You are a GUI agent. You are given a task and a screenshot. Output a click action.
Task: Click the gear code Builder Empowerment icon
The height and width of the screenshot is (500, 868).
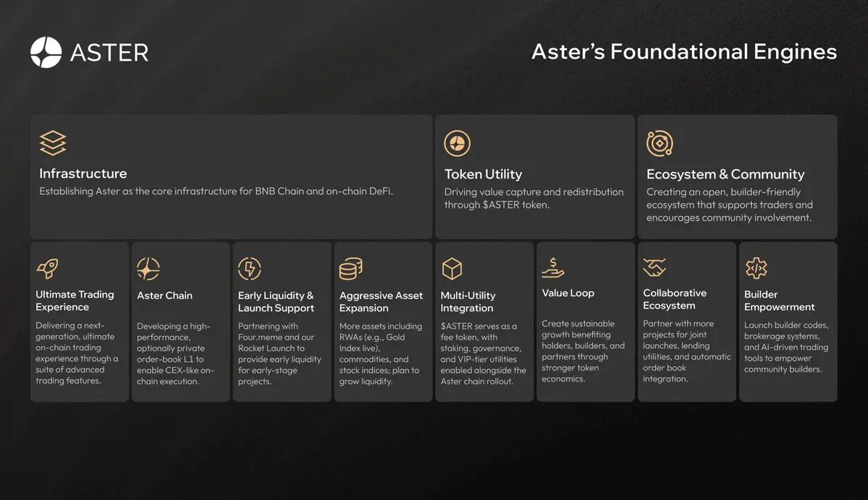[756, 268]
